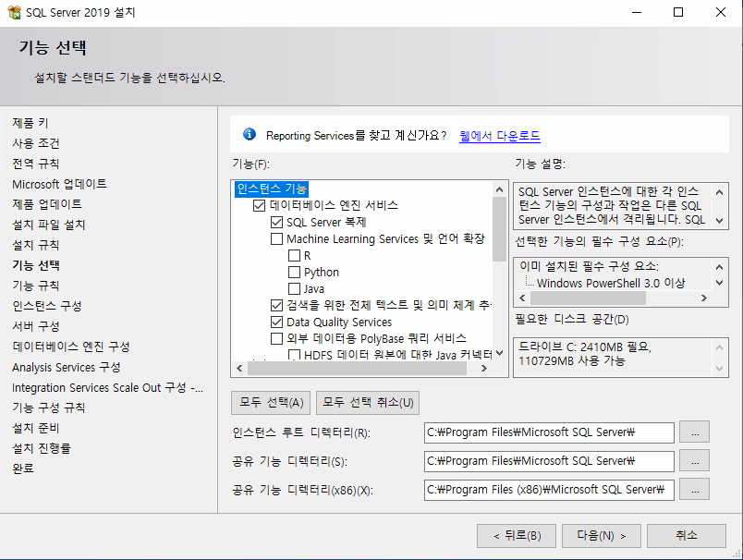Screen dimensions: 743x560
Task: Select 기능 선택 step in sidebar
Action: (x=36, y=265)
